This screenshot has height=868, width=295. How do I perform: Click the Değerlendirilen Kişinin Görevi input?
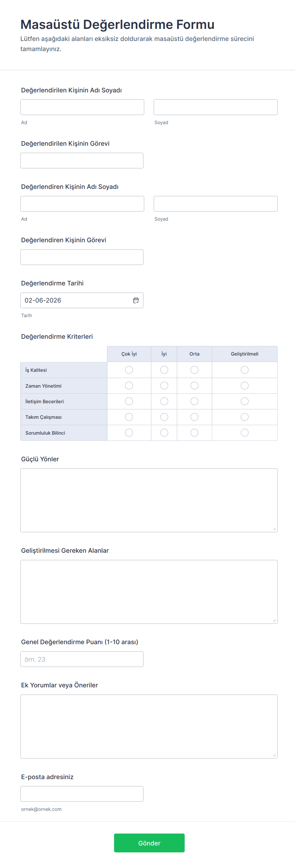point(82,160)
